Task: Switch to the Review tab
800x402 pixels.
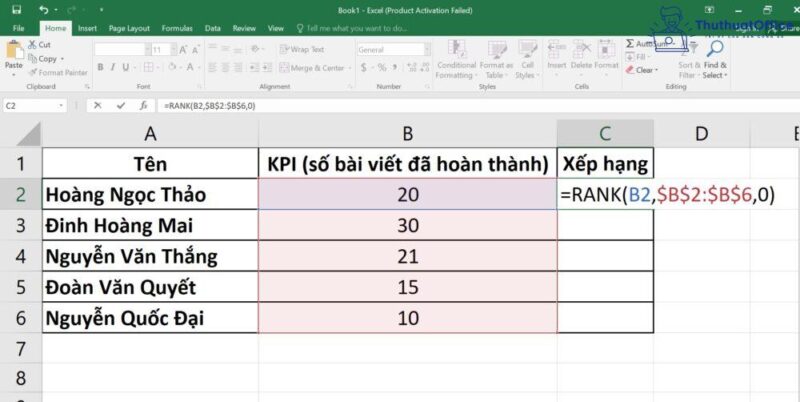Action: [x=244, y=28]
